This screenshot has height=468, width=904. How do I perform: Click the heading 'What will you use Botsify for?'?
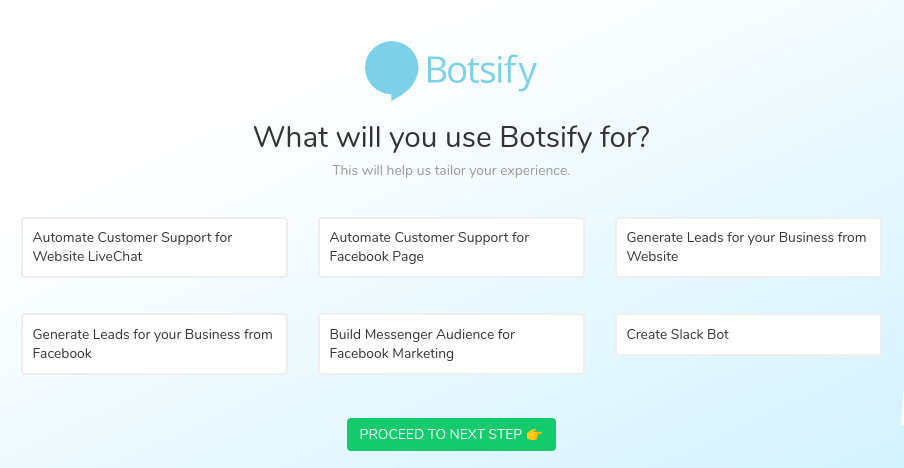(451, 136)
